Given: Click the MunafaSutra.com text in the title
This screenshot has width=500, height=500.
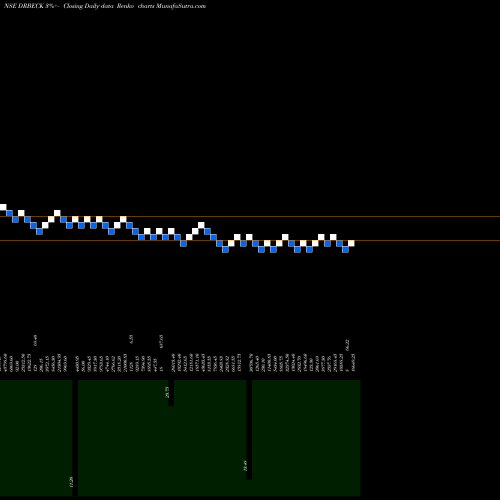Looking at the screenshot, I should coord(181,6).
